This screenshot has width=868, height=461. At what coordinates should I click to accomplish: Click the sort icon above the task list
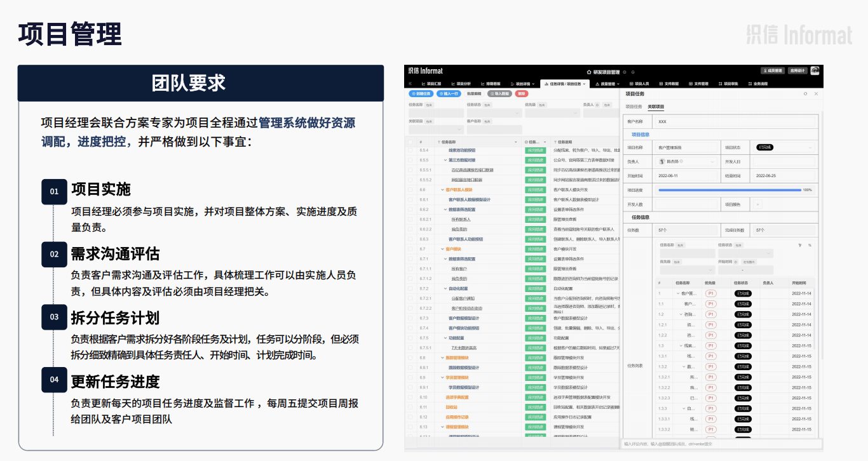(x=810, y=245)
